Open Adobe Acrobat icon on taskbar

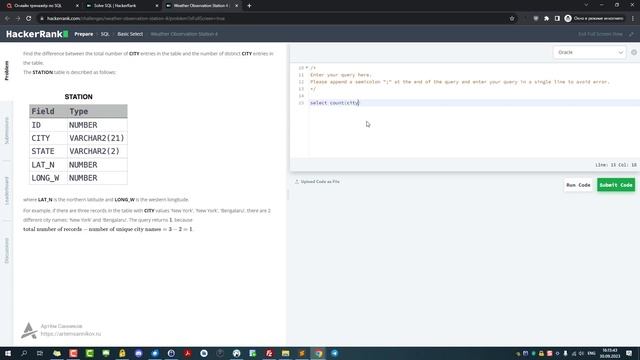tap(187, 353)
